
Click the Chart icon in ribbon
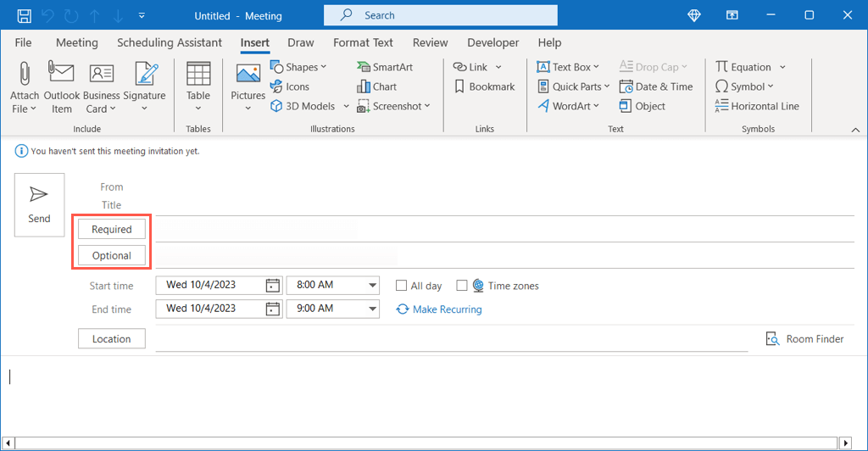point(376,86)
